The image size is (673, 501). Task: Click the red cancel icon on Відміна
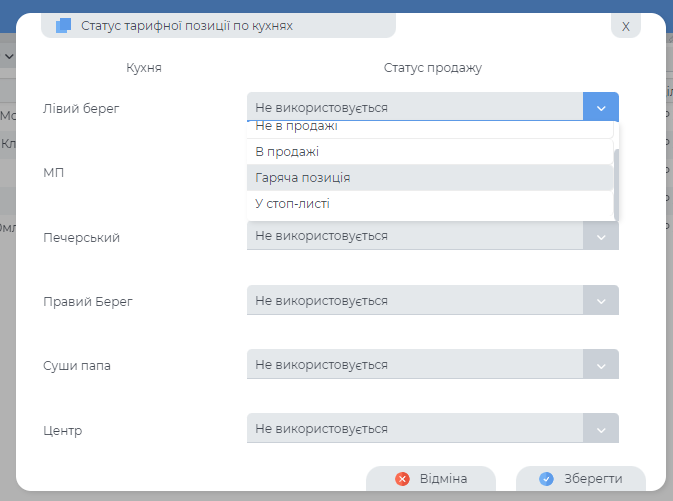coord(403,479)
